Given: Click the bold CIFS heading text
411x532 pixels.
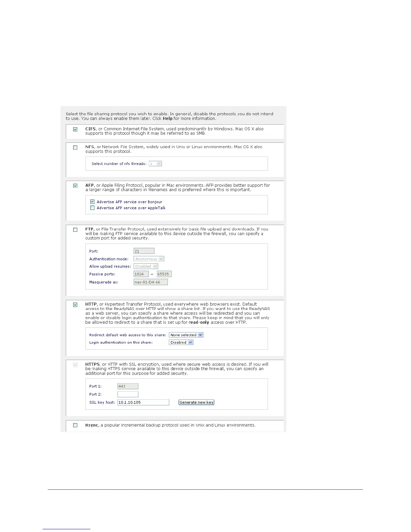Looking at the screenshot, I should (91, 129).
